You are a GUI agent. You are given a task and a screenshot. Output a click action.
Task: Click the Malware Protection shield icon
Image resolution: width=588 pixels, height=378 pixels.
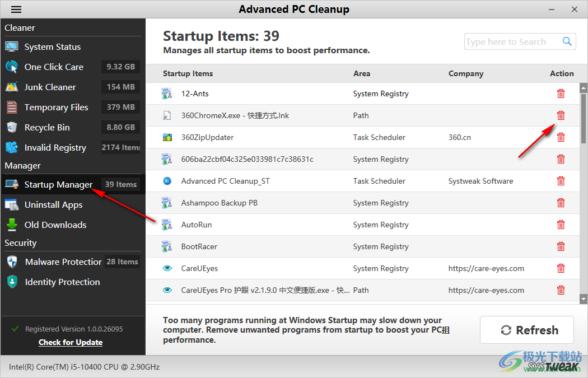coord(12,262)
